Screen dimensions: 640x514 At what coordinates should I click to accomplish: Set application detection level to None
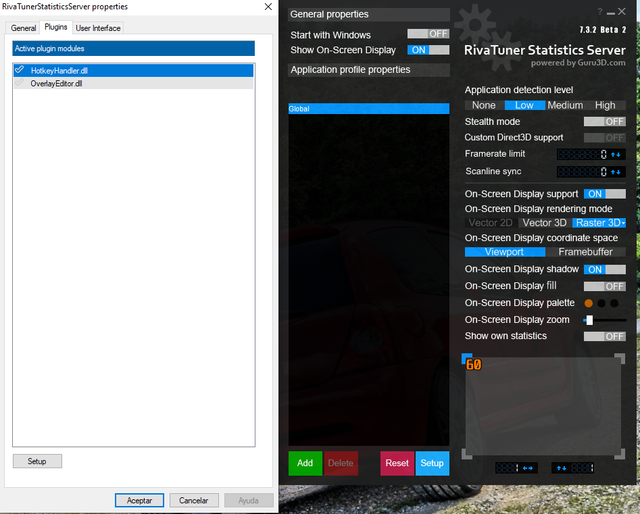click(x=484, y=105)
